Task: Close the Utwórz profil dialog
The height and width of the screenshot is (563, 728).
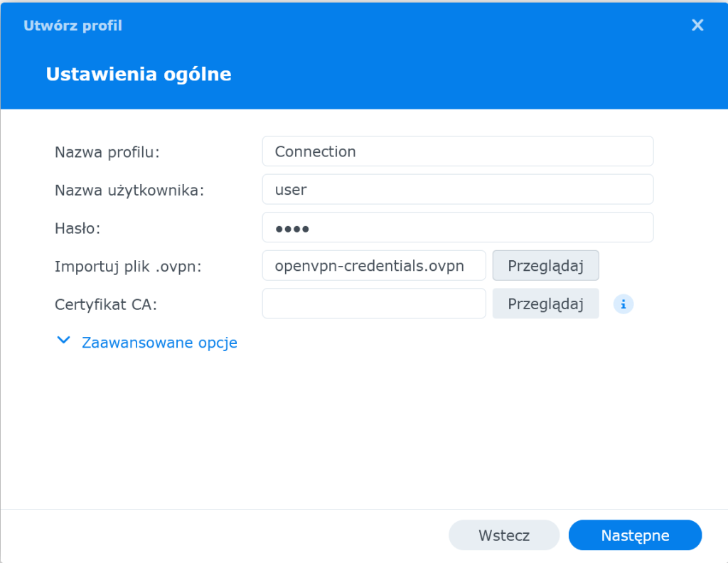Action: [697, 26]
